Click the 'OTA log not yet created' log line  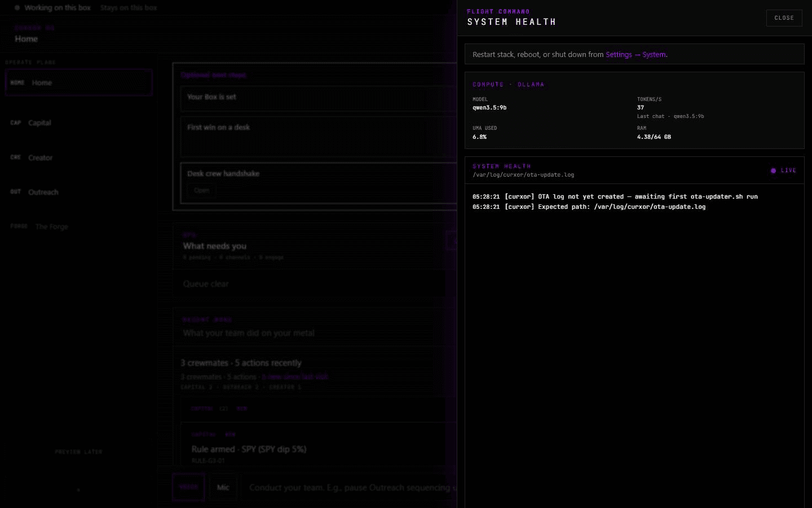(615, 196)
